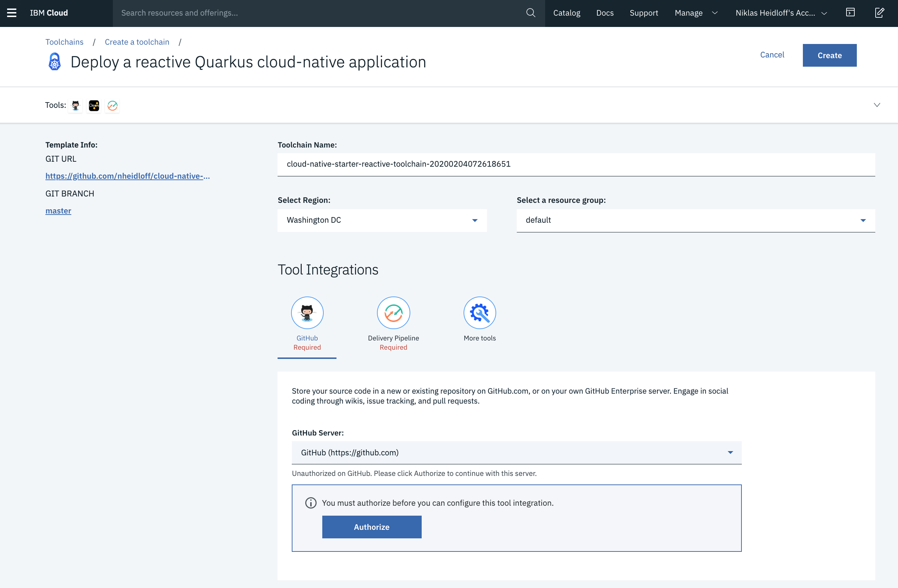Open the Support menu item

(644, 13)
